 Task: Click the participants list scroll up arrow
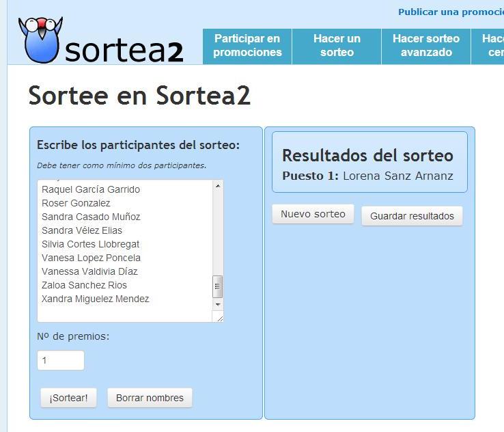coord(218,186)
